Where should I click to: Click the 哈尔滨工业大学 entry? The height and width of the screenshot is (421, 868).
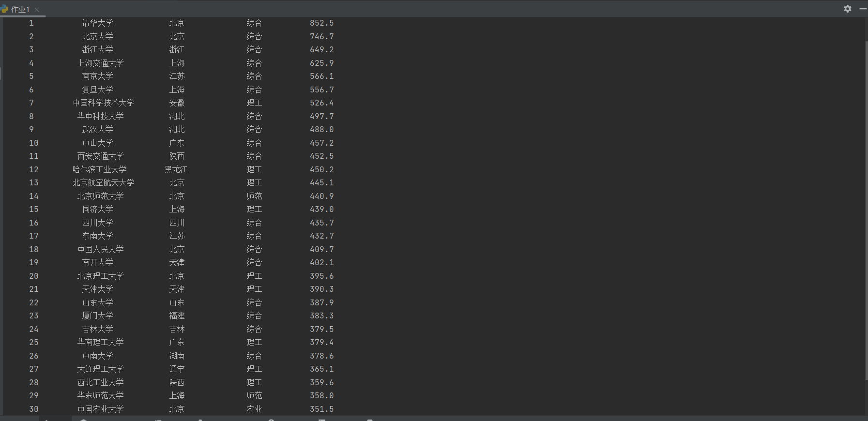[99, 169]
